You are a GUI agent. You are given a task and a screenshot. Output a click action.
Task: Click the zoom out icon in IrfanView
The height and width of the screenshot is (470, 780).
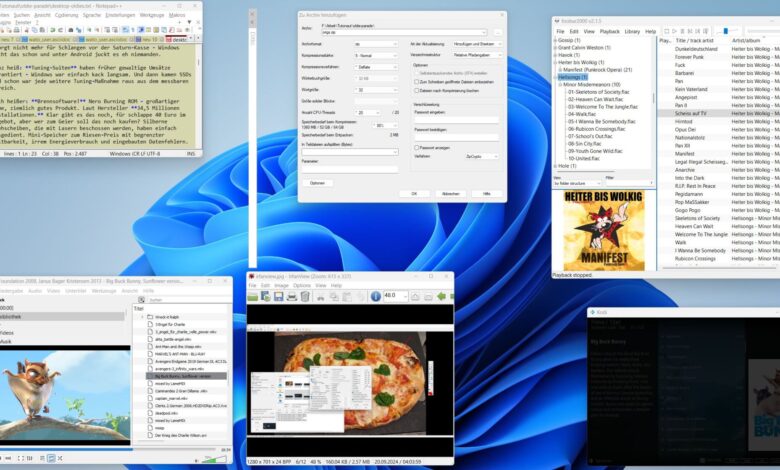[x=428, y=297]
